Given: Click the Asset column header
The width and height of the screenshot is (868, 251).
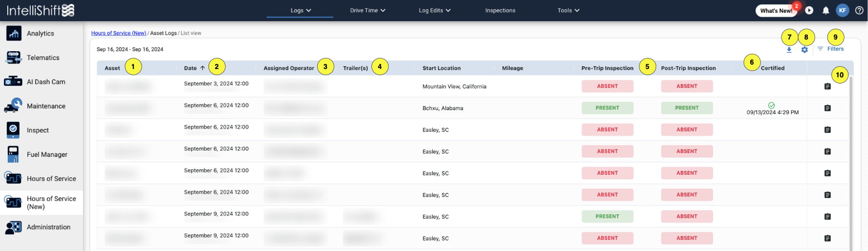Looking at the screenshot, I should coord(112,68).
